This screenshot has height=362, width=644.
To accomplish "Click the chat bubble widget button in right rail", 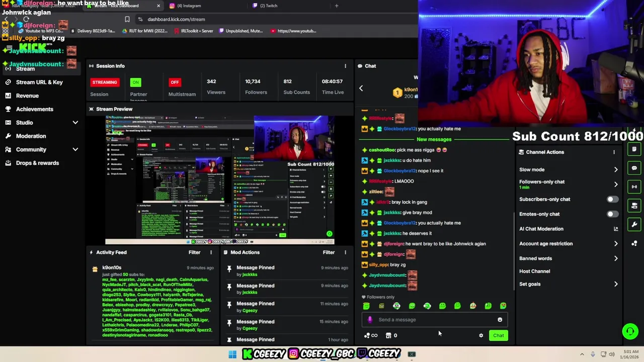I will 634,168.
